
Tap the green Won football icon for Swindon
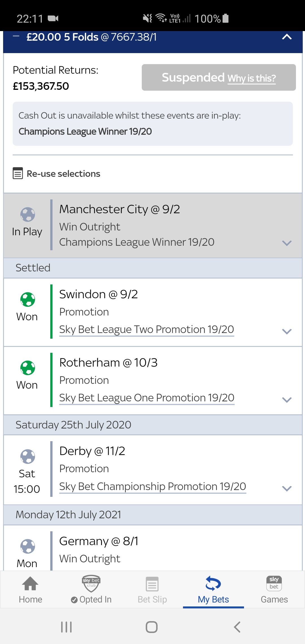(x=28, y=299)
